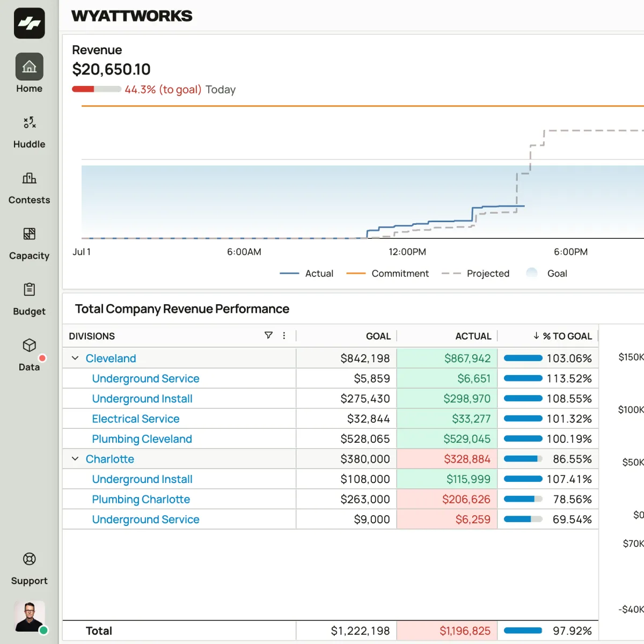Open the Divisions column options menu
Screen dimensions: 644x644
pos(284,335)
